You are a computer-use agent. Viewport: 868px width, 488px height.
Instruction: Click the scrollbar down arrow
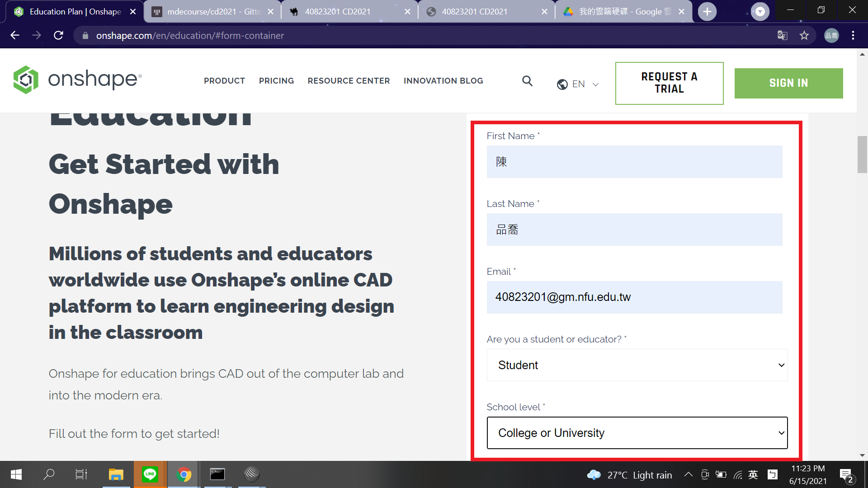tap(862, 455)
